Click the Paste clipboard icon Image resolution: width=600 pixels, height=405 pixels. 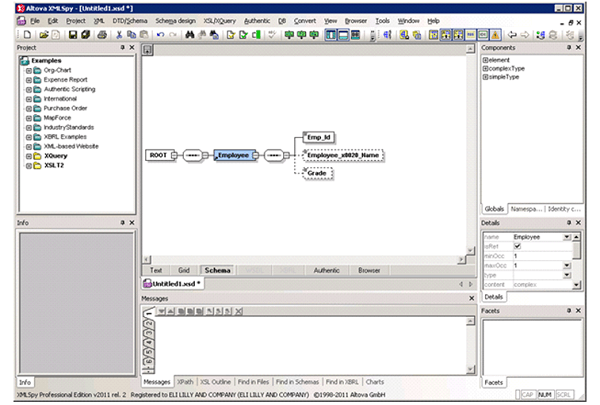point(144,35)
